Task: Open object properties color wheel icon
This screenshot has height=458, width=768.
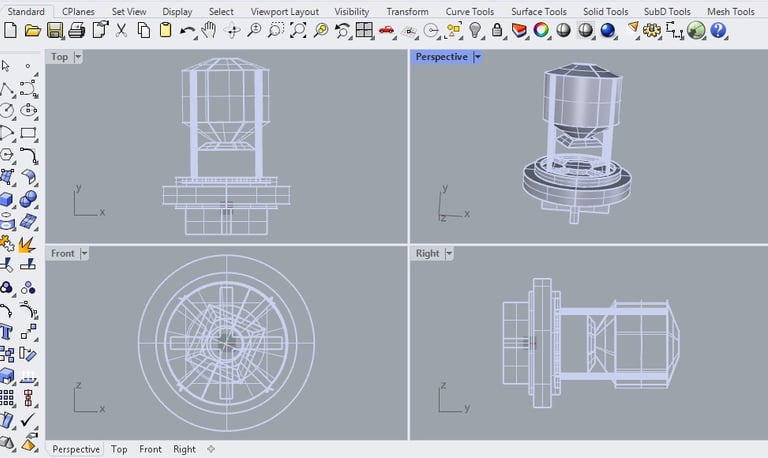Action: (541, 30)
